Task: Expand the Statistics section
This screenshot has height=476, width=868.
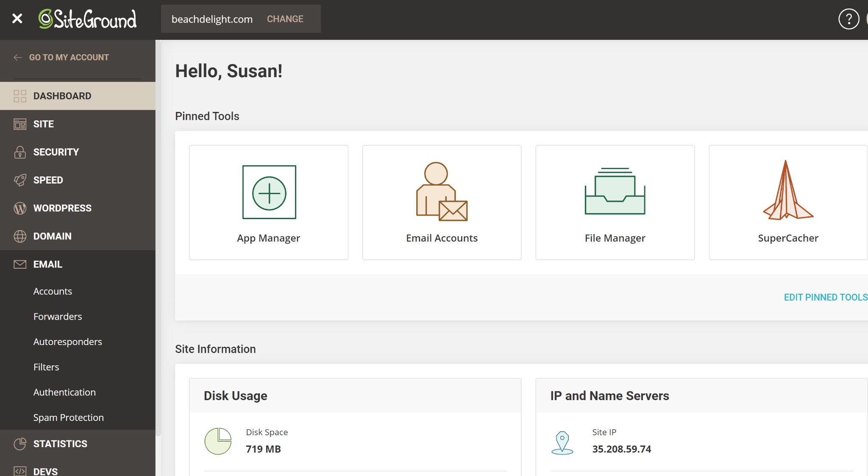Action: tap(60, 443)
